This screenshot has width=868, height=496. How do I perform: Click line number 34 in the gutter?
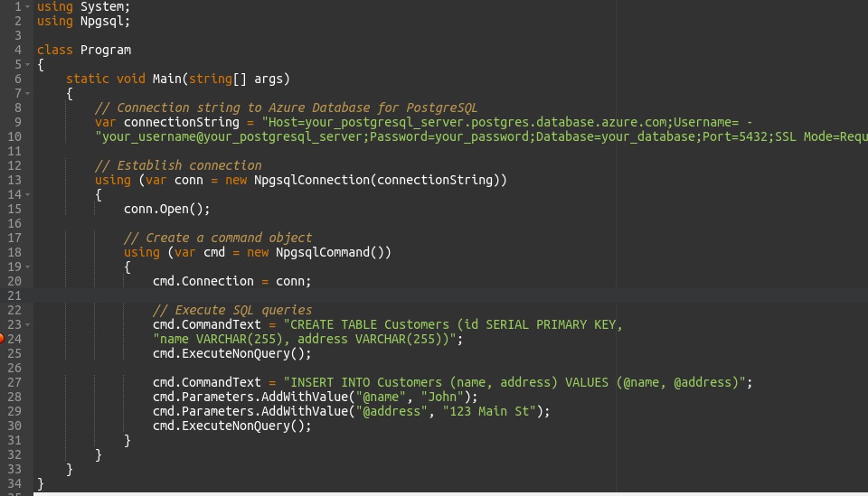16,483
